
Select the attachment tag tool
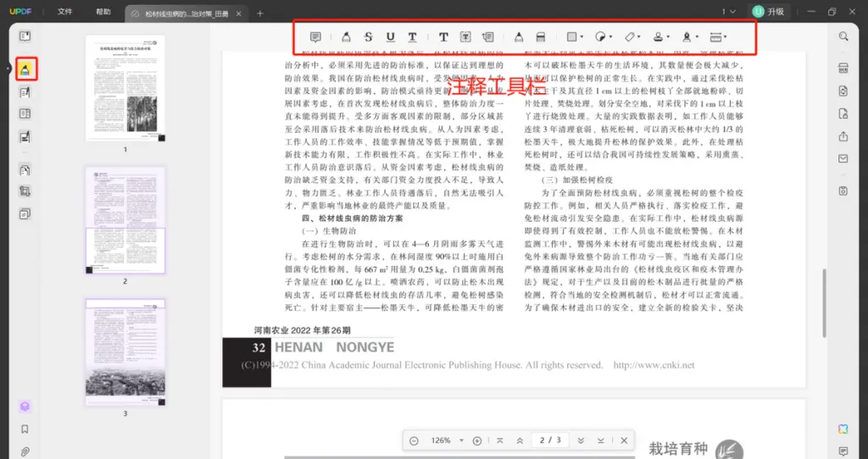tap(630, 37)
